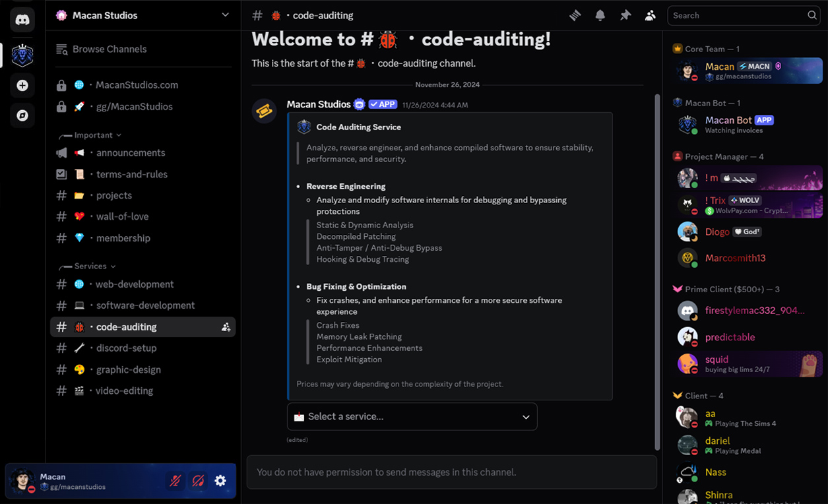The height and width of the screenshot is (504, 828).
Task: Toggle the Member List icon
Action: [x=651, y=15]
